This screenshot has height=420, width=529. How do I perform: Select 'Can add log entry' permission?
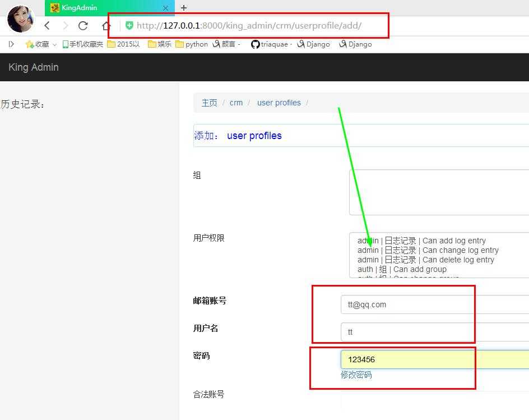pos(422,241)
